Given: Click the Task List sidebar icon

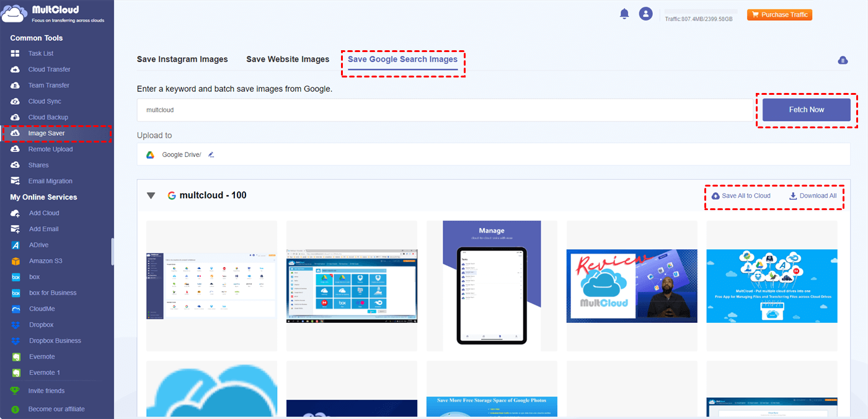Looking at the screenshot, I should point(15,53).
